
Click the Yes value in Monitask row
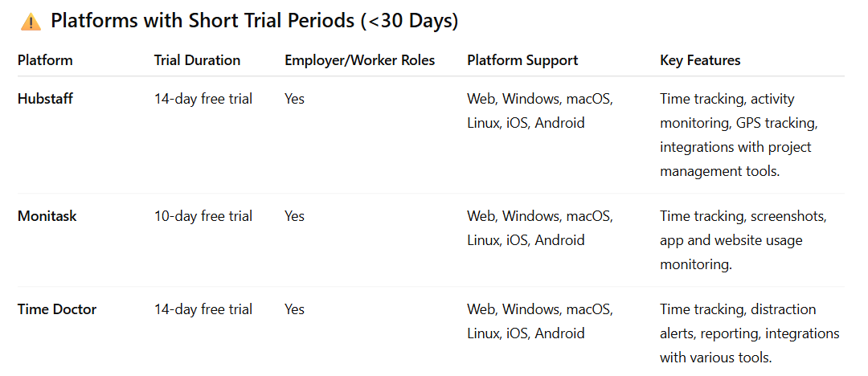pyautogui.click(x=294, y=216)
